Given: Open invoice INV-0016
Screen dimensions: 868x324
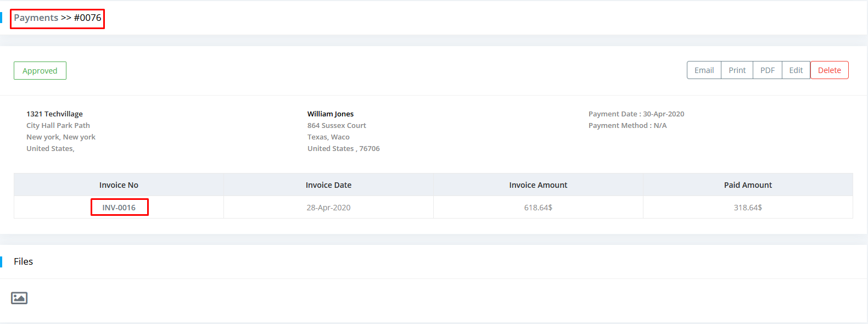Looking at the screenshot, I should (119, 208).
